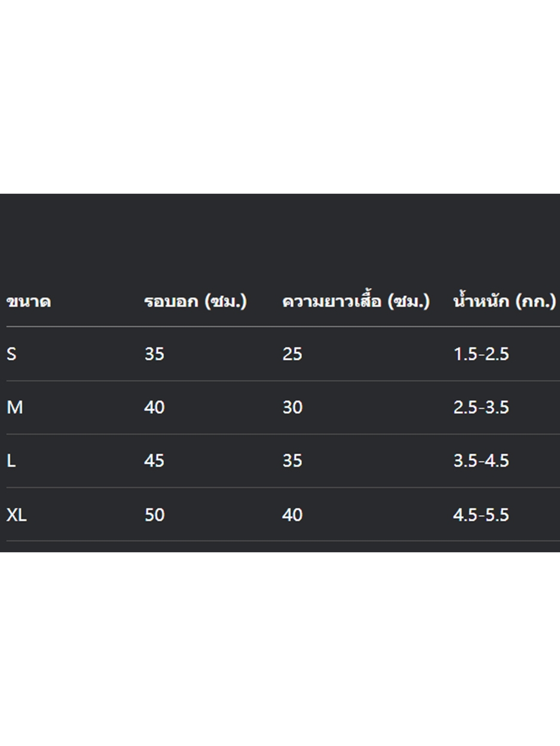Click chest value 45 in the L row
Image resolution: width=560 pixels, height=746 pixels.
154,461
